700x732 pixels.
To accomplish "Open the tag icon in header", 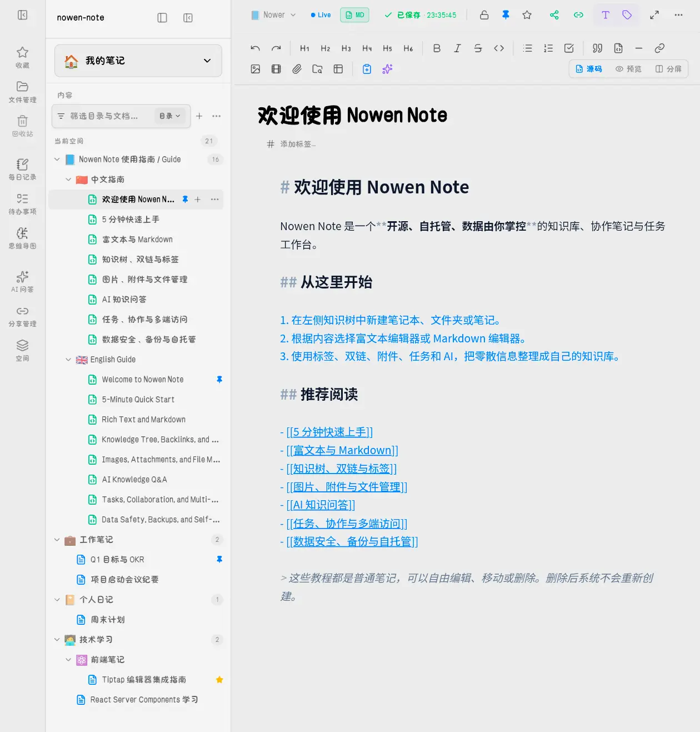I will pos(627,15).
